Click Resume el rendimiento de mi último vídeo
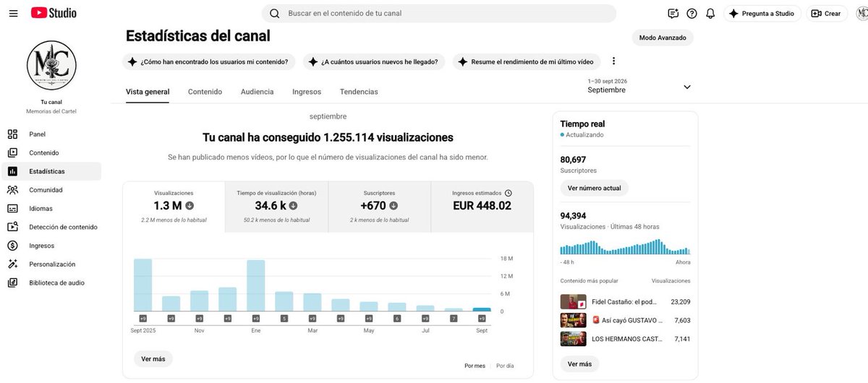 (527, 61)
